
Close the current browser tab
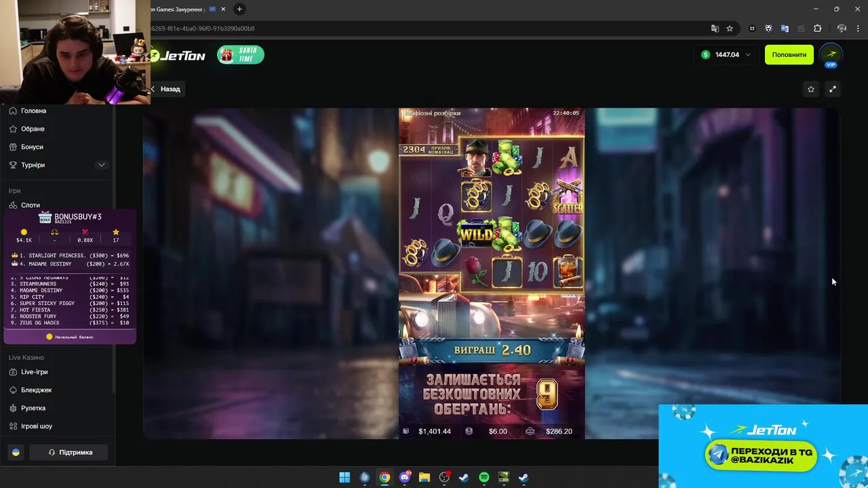click(223, 9)
